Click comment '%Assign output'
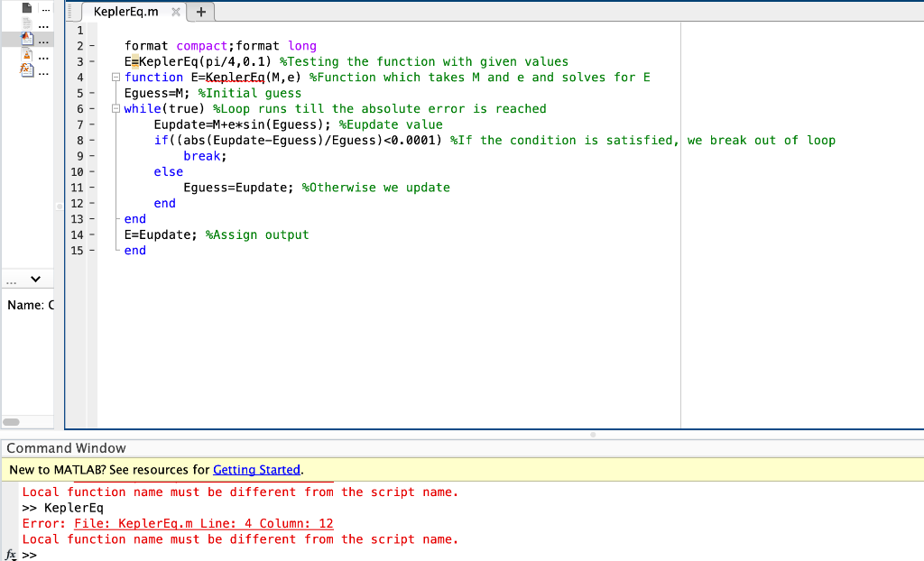 [257, 235]
